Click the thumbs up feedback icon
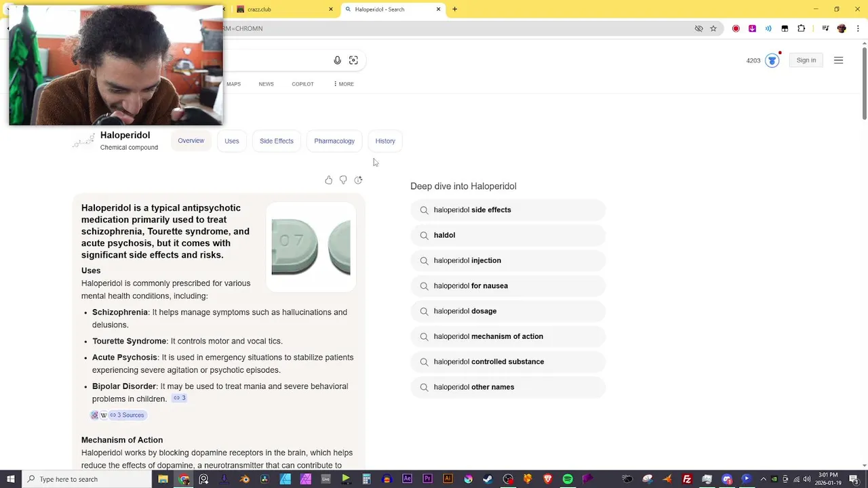868x488 pixels. 328,180
